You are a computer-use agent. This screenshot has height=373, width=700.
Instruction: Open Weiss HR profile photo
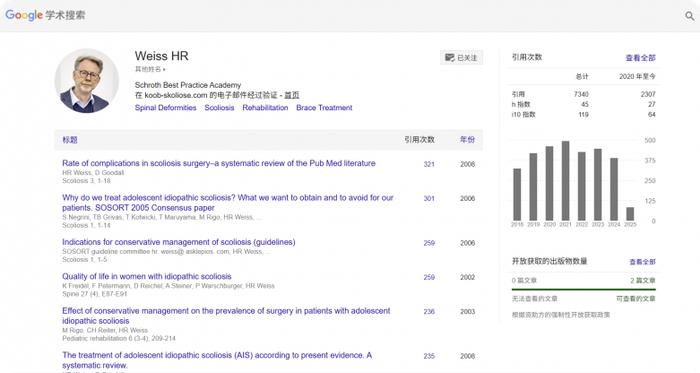pyautogui.click(x=87, y=81)
